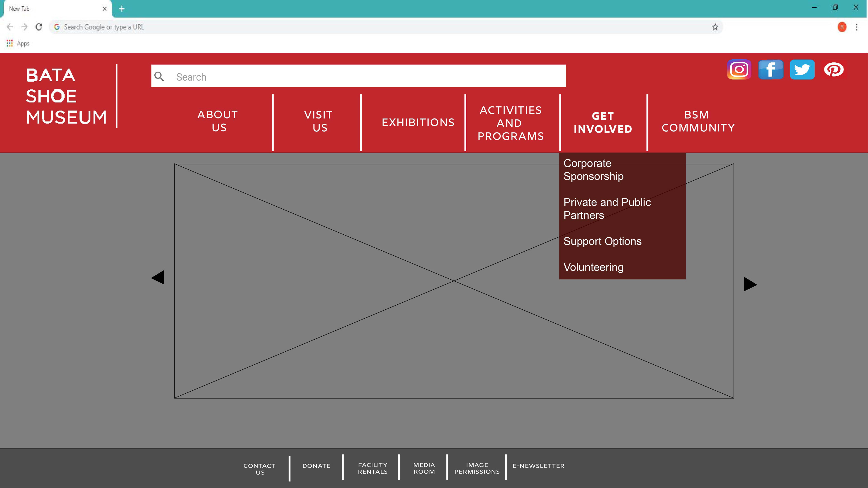Open the Chrome three-dot menu

(856, 27)
